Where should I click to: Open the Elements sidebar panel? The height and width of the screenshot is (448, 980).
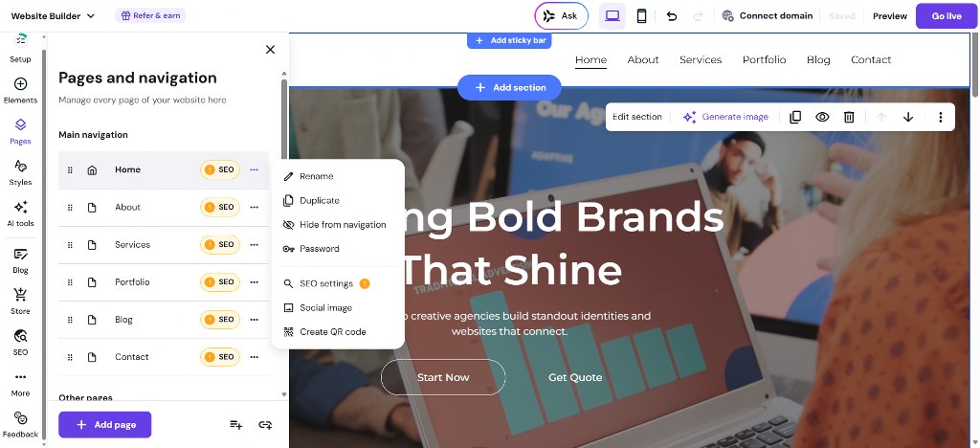point(20,91)
